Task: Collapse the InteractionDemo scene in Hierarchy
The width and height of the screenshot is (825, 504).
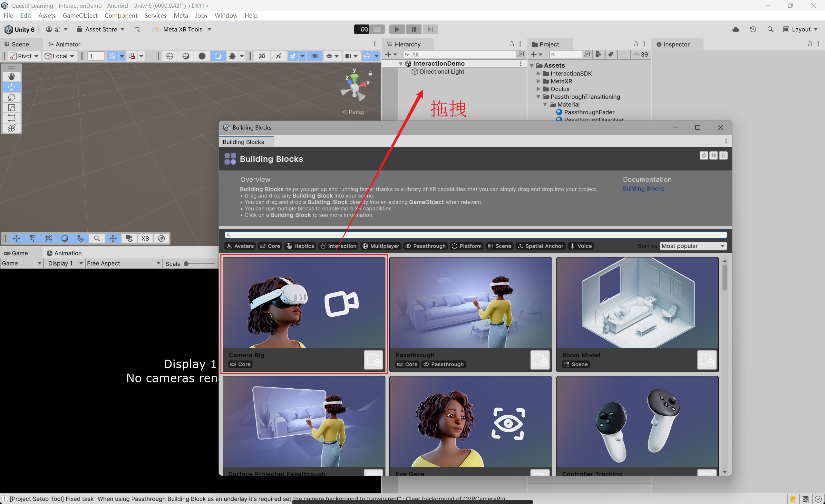Action: [401, 63]
